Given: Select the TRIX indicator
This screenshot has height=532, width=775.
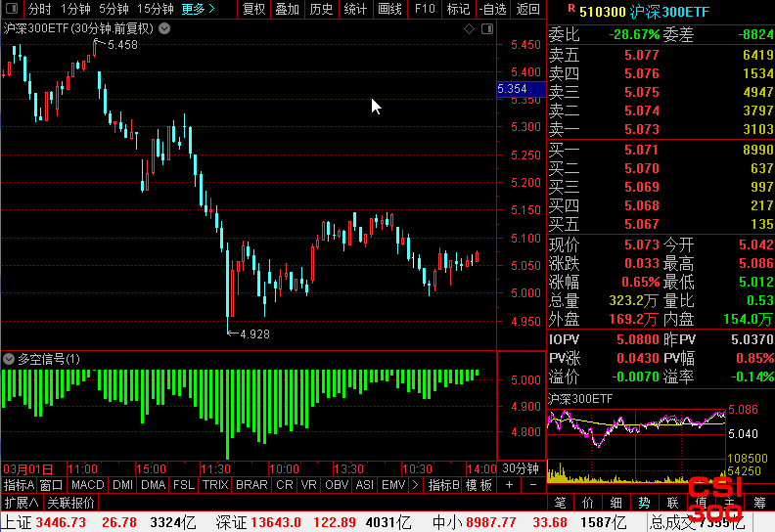Looking at the screenshot, I should (x=215, y=485).
